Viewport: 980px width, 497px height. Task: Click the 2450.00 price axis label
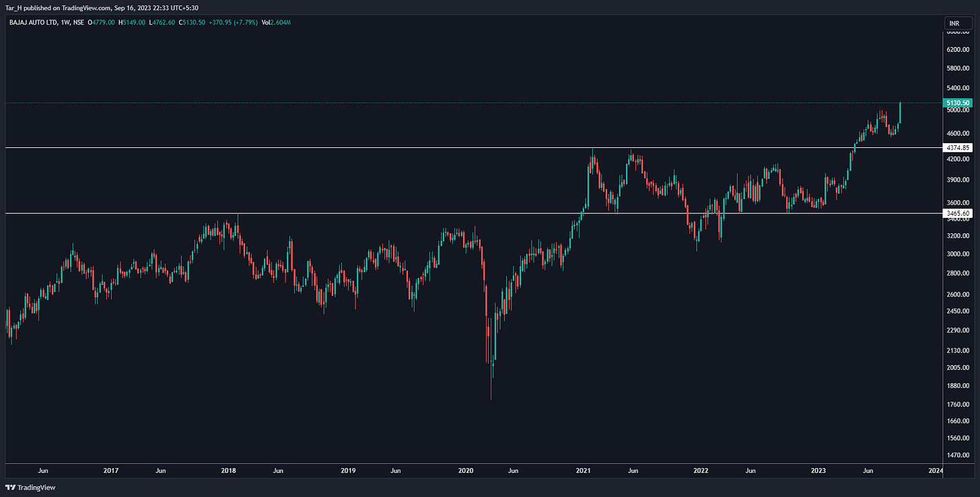pos(958,311)
